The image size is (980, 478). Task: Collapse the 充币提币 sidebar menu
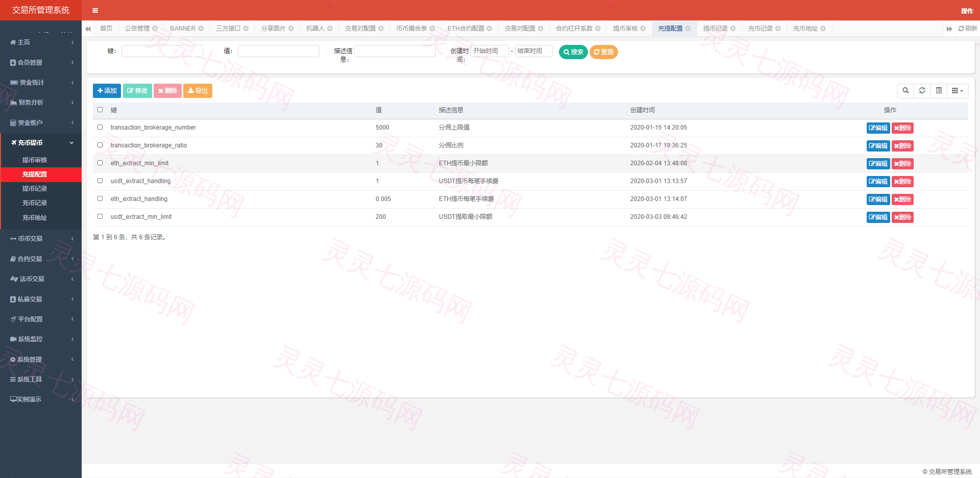(x=41, y=142)
